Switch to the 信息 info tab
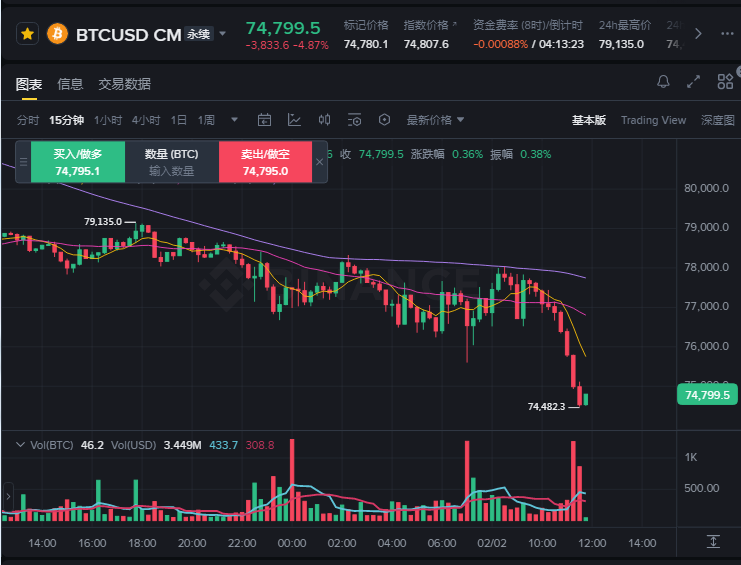The width and height of the screenshot is (741, 565). [x=70, y=84]
